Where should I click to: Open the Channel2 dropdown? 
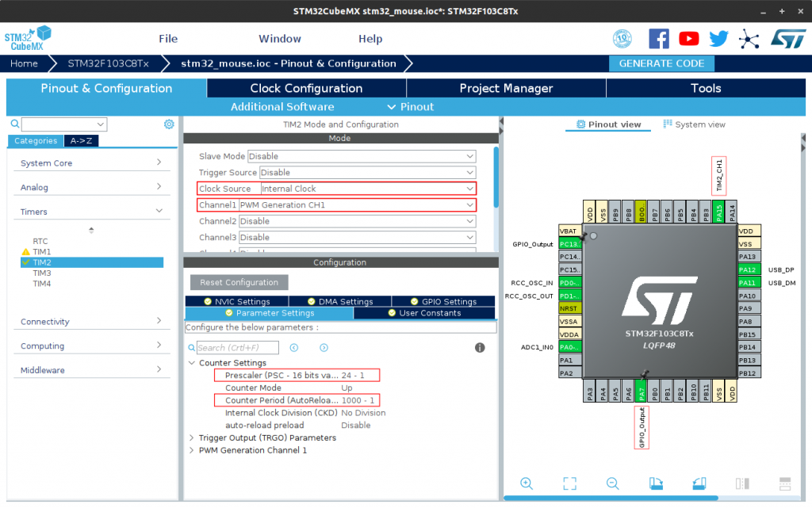[x=358, y=221]
